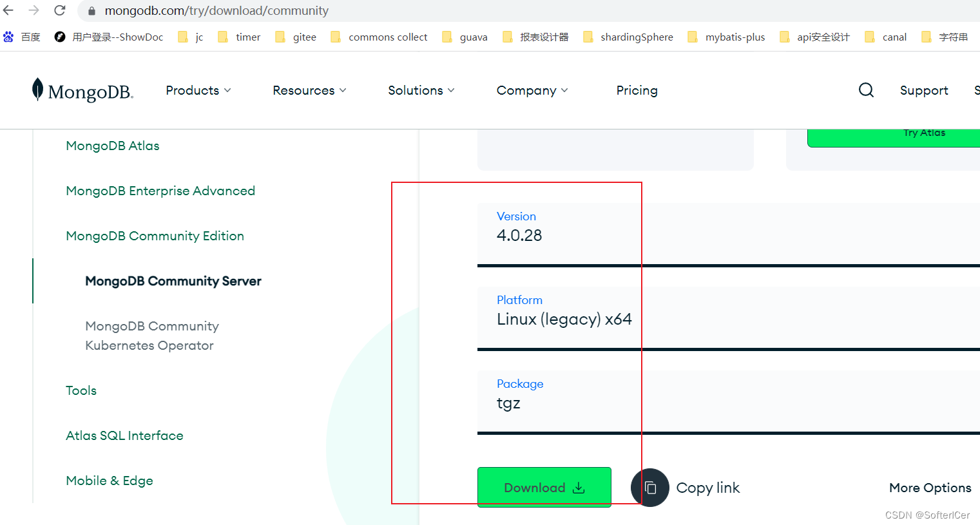Screen dimensions: 980x525
Task: Click the MongoDB logo
Action: pyautogui.click(x=82, y=91)
